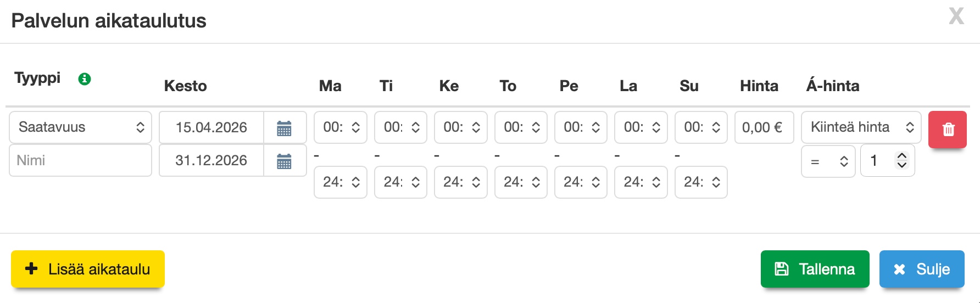This screenshot has height=303, width=980.
Task: Expand the Kiinteä hinta price type dropdown
Action: [861, 127]
